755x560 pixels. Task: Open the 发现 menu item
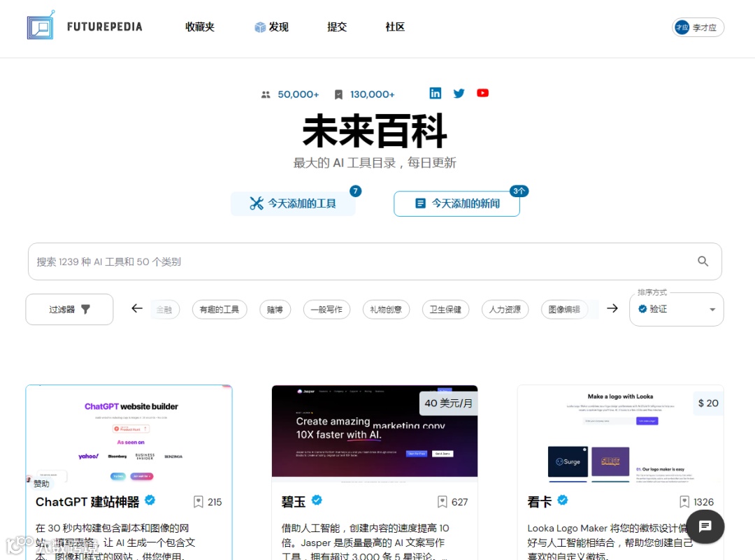coord(271,27)
